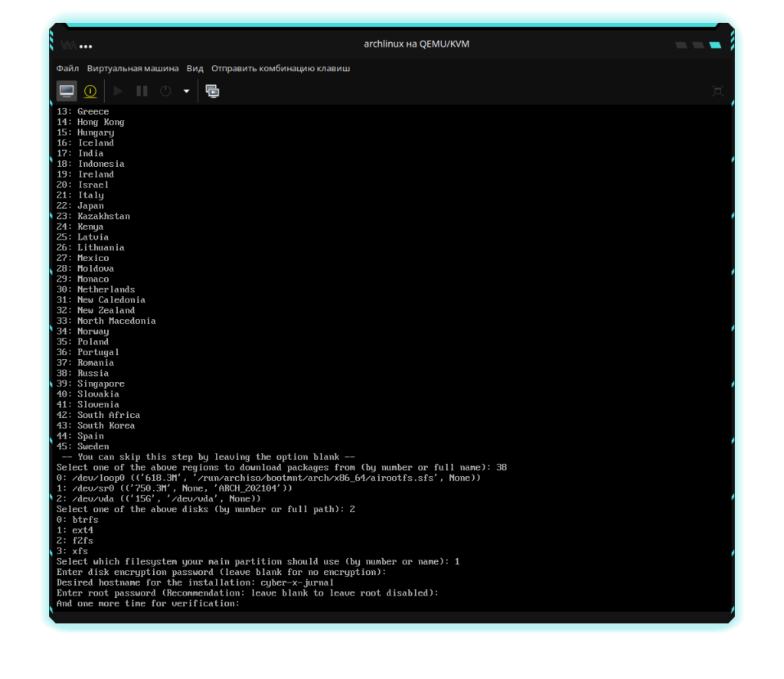Screen dimensions: 784x679
Task: Click the virt-manager logo in title bar
Action: coord(69,44)
